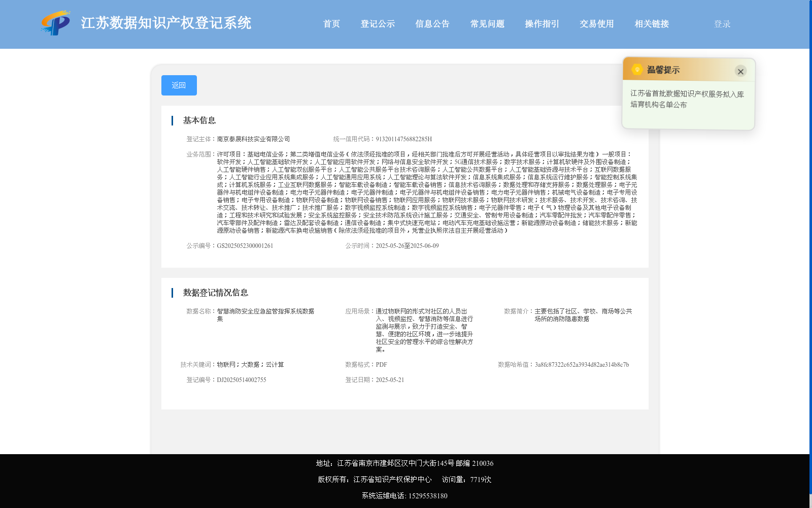812x508 pixels.
Task: Open the 交易使用 menu item
Action: click(597, 24)
